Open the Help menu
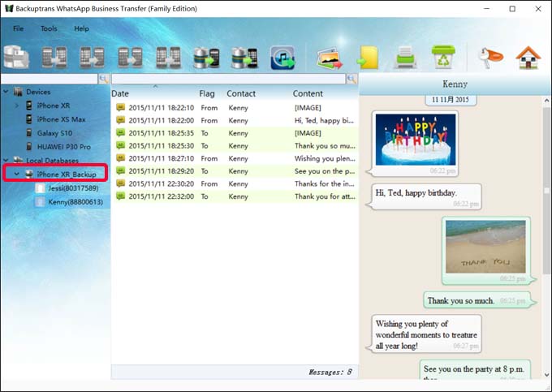 click(x=81, y=28)
